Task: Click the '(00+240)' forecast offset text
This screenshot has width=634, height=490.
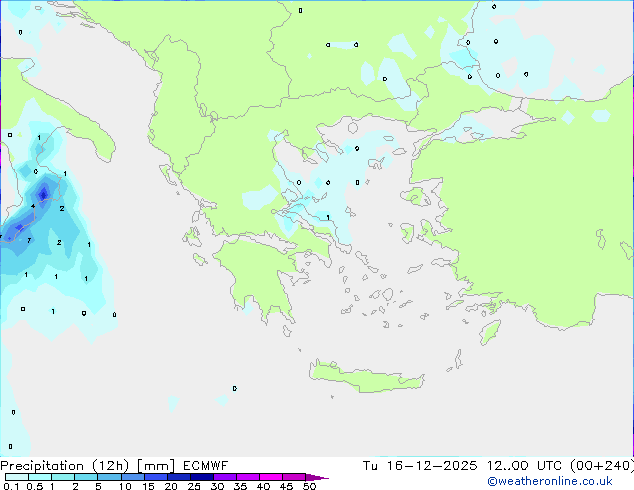Action: click(602, 466)
